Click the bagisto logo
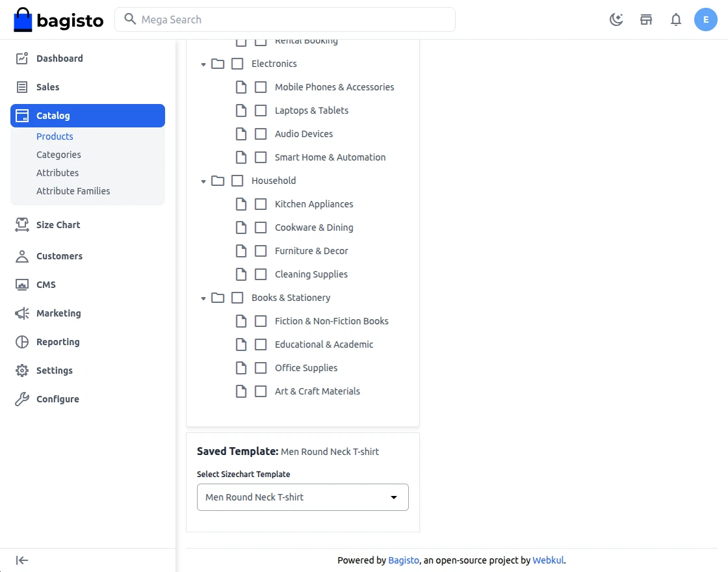Image resolution: width=728 pixels, height=572 pixels. pos(58,19)
